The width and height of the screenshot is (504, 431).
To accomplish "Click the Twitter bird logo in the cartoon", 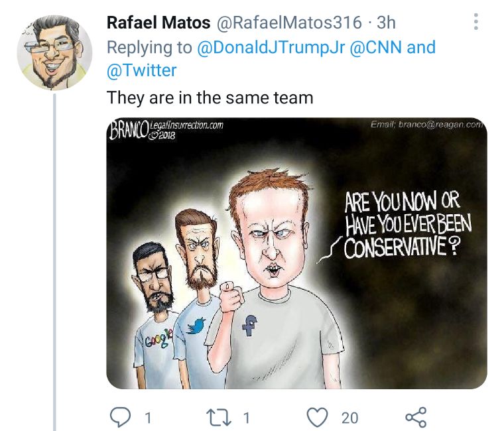I will (x=196, y=326).
